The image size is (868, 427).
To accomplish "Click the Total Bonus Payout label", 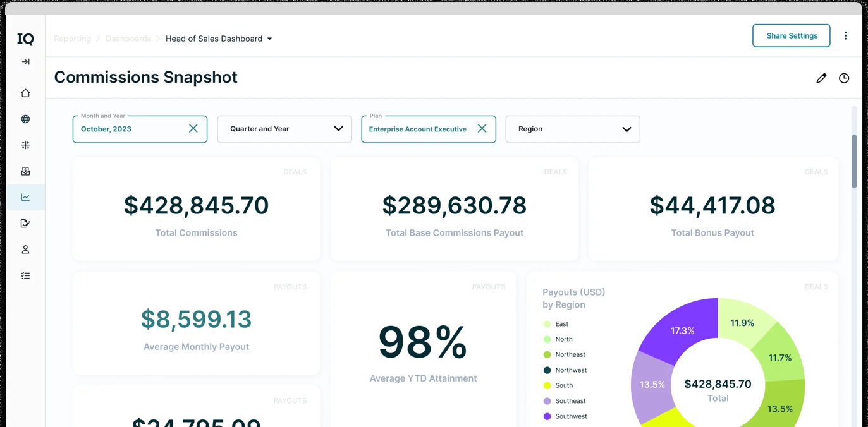I will pos(712,233).
